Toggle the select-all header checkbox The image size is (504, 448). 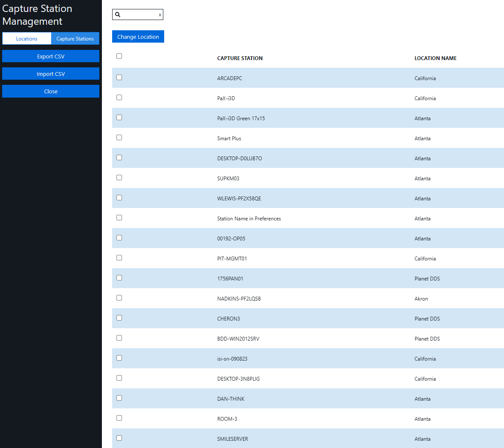tap(119, 56)
